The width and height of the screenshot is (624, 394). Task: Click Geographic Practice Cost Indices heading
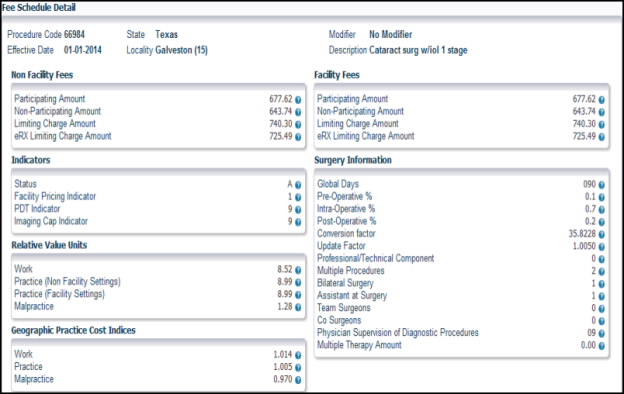pyautogui.click(x=73, y=330)
